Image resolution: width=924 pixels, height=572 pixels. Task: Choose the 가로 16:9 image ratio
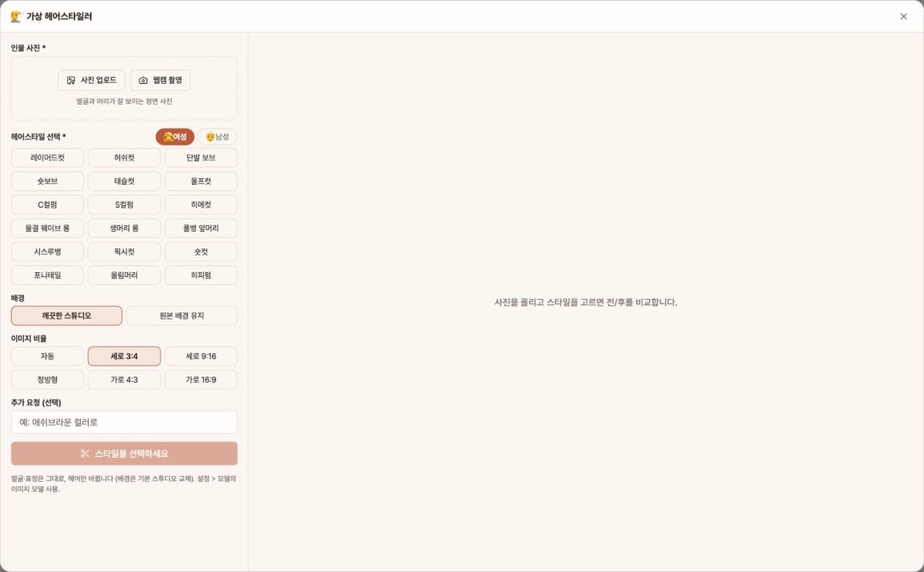tap(201, 380)
